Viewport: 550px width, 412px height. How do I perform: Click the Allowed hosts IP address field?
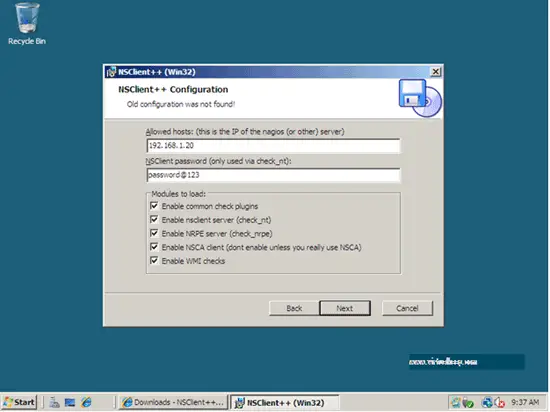click(273, 146)
